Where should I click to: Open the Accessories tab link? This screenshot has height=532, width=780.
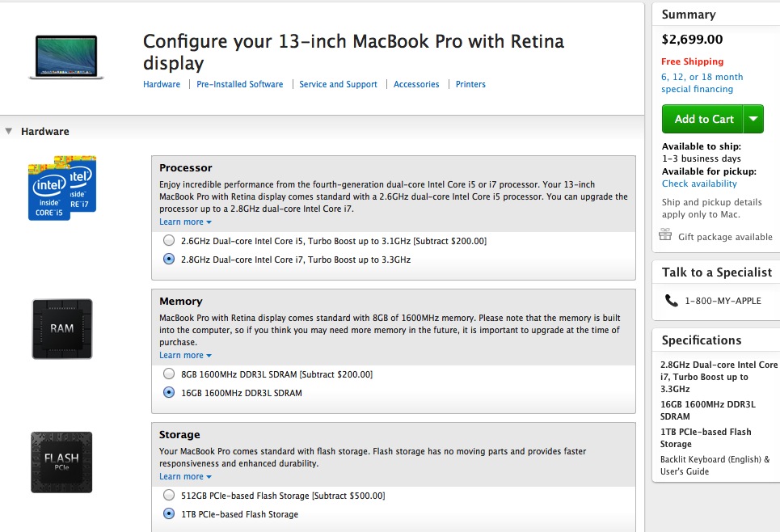click(x=416, y=84)
